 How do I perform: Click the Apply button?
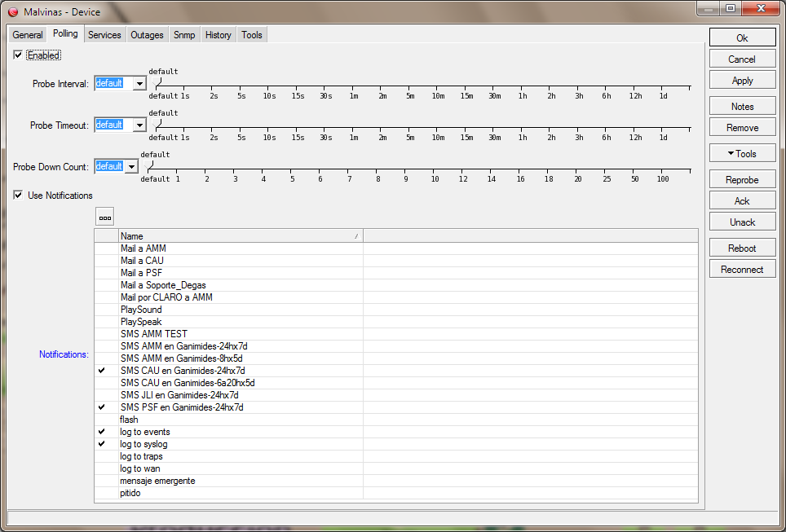click(743, 80)
